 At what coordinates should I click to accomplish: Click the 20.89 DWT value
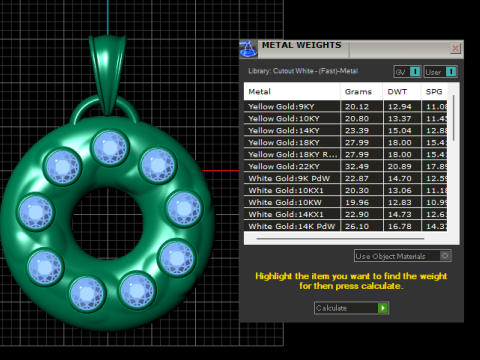tap(400, 167)
